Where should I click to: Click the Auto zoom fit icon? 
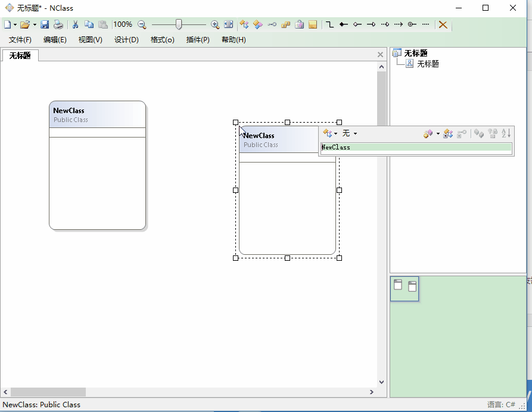(229, 24)
